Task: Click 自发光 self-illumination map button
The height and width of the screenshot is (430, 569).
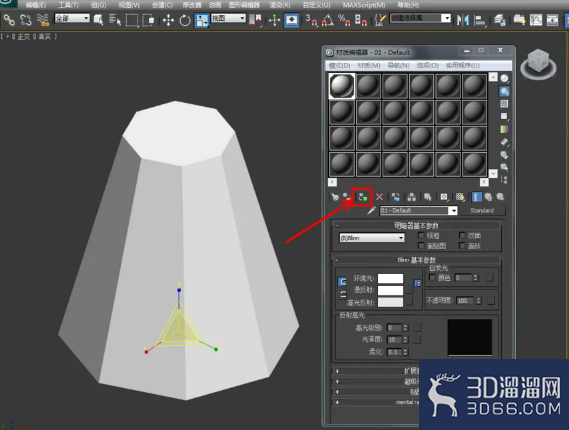Action: pos(490,278)
